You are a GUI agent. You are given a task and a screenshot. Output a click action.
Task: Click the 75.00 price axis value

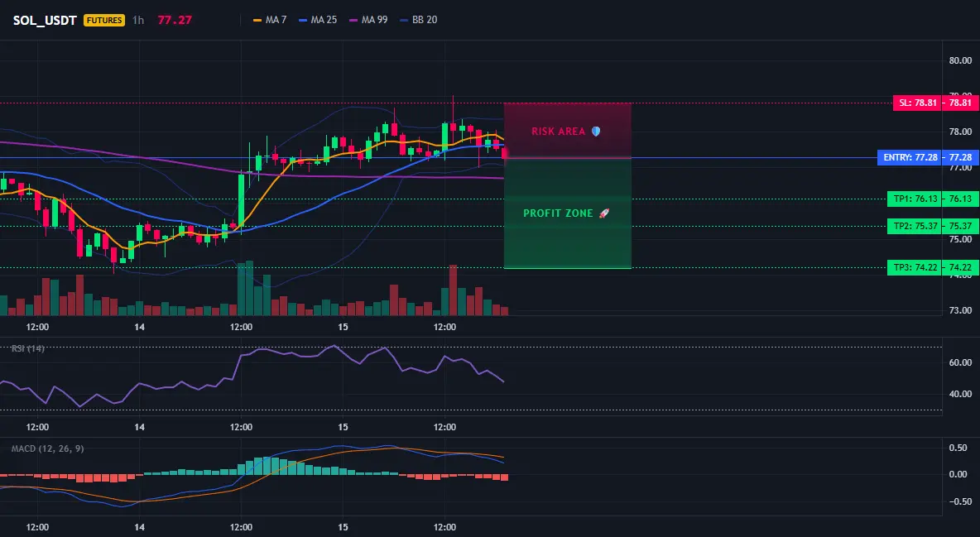pyautogui.click(x=960, y=239)
